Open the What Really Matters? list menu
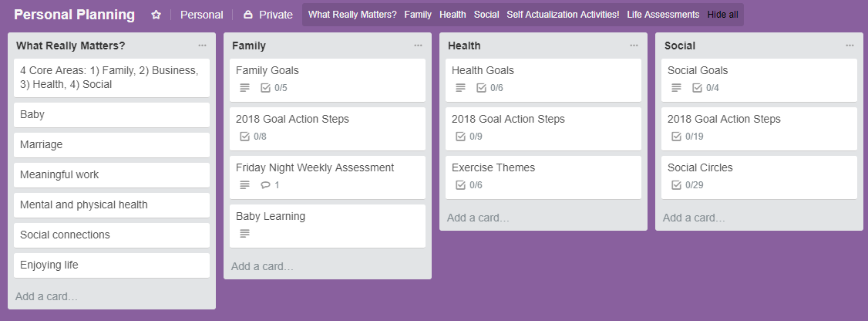Viewport: 868px width, 321px height. 202,46
